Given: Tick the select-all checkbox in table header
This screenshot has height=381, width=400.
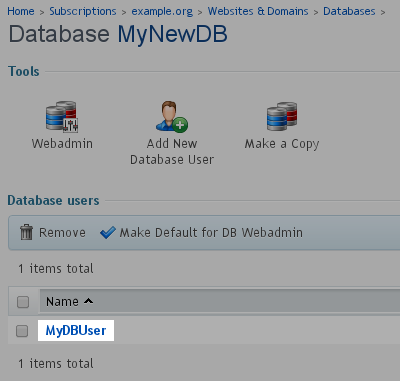Looking at the screenshot, I should tap(23, 302).
